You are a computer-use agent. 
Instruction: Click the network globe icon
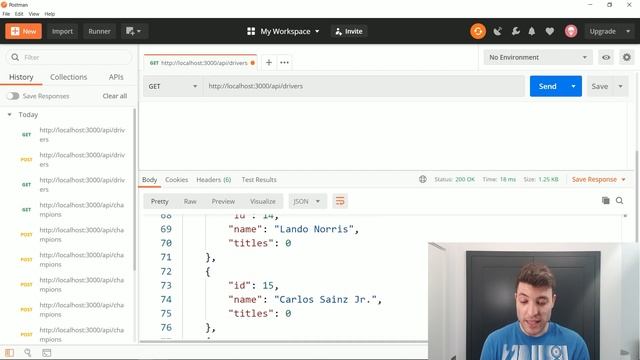click(422, 179)
